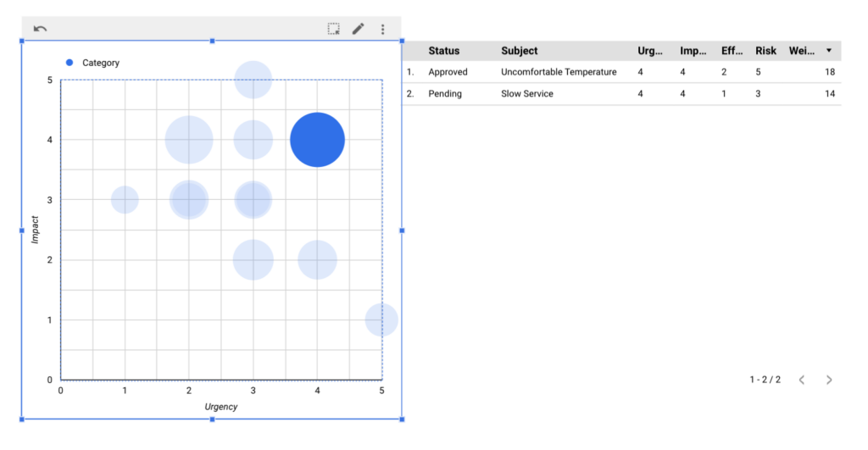This screenshot has height=450, width=868.
Task: Select bubble at Urgency 1, Impact 3
Action: (125, 200)
